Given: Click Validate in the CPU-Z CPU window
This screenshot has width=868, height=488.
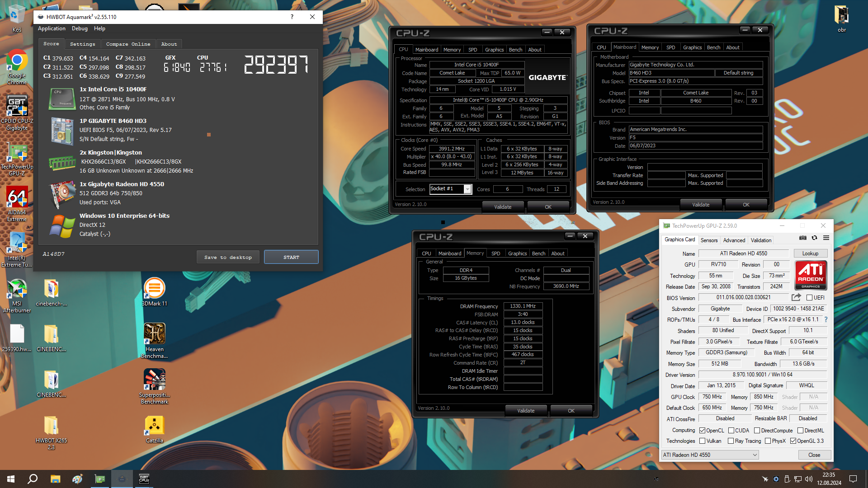Looking at the screenshot, I should pyautogui.click(x=503, y=207).
